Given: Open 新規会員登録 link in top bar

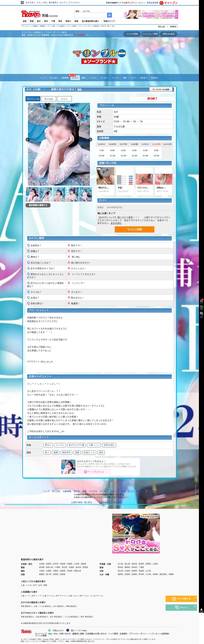Looking at the screenshot, I should (153, 3).
